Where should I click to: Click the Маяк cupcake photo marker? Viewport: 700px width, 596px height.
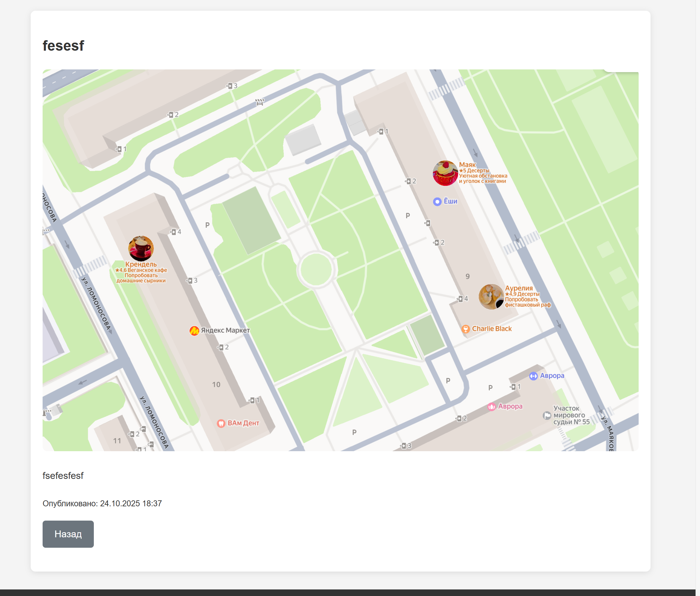click(x=445, y=173)
